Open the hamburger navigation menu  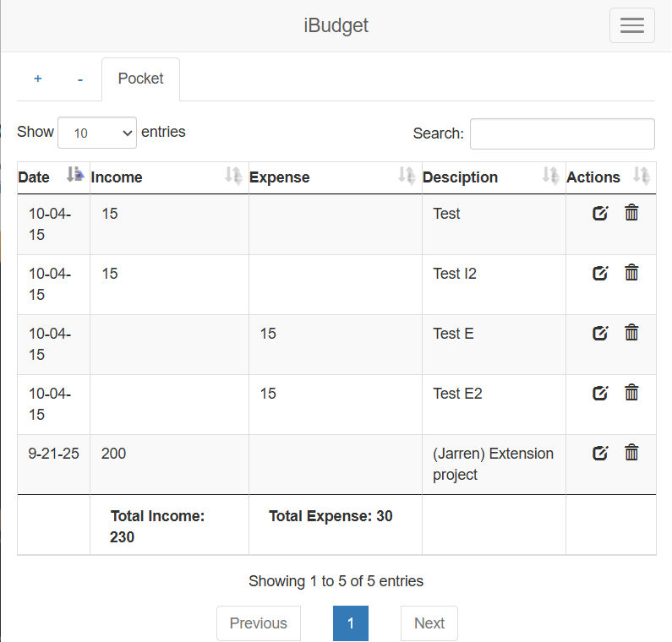coord(631,25)
